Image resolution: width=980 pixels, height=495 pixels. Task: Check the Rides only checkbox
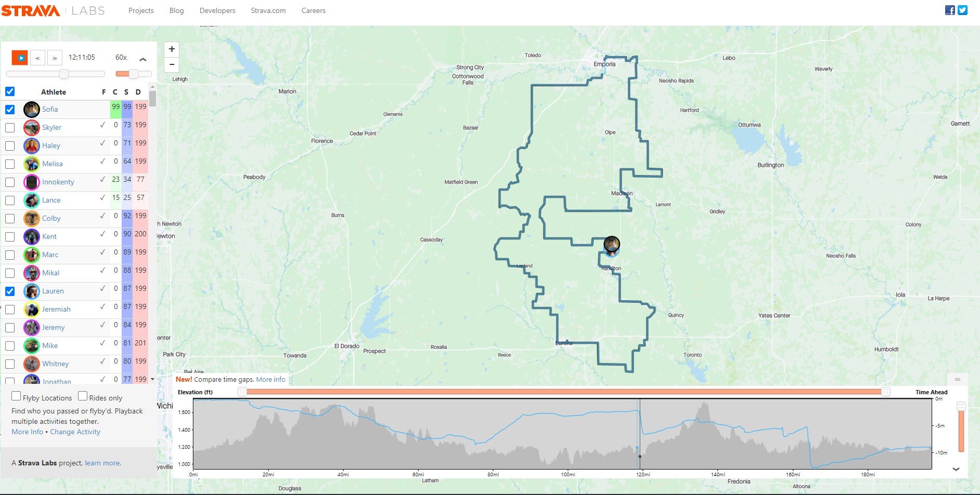click(83, 396)
